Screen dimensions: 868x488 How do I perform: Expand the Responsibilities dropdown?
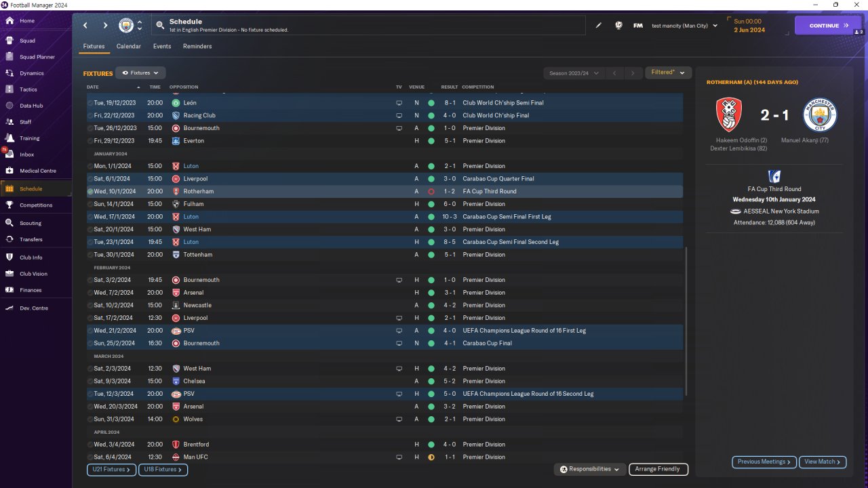click(x=589, y=469)
